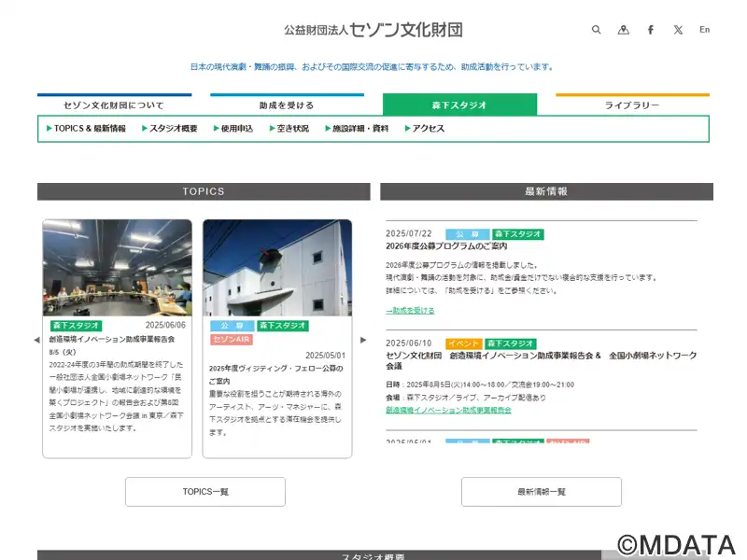747x560 pixels.
Task: Click the 最新情報 section header bar
Action: point(546,191)
